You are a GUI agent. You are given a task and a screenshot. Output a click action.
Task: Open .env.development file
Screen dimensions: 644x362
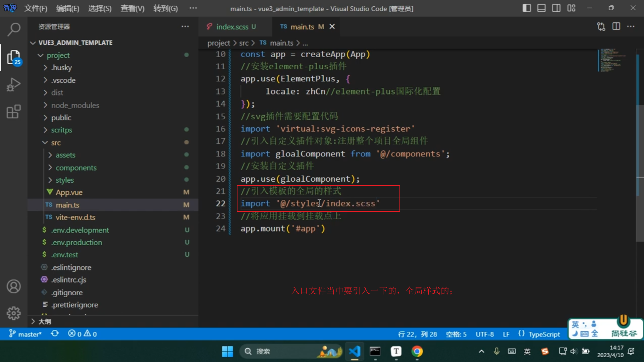pos(113,230)
